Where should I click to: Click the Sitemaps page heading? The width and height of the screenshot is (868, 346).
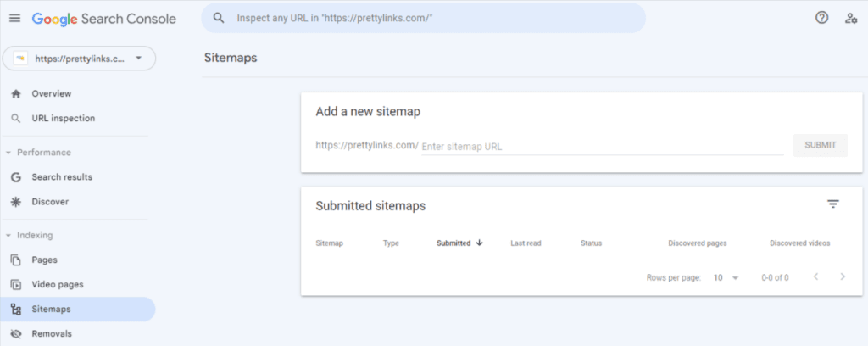click(231, 58)
